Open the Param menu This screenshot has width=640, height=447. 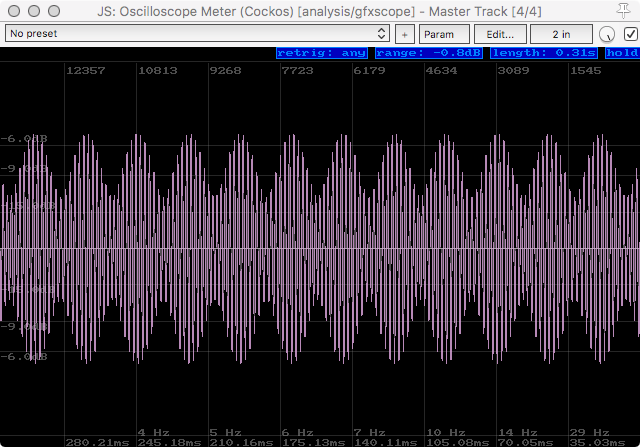pyautogui.click(x=439, y=33)
